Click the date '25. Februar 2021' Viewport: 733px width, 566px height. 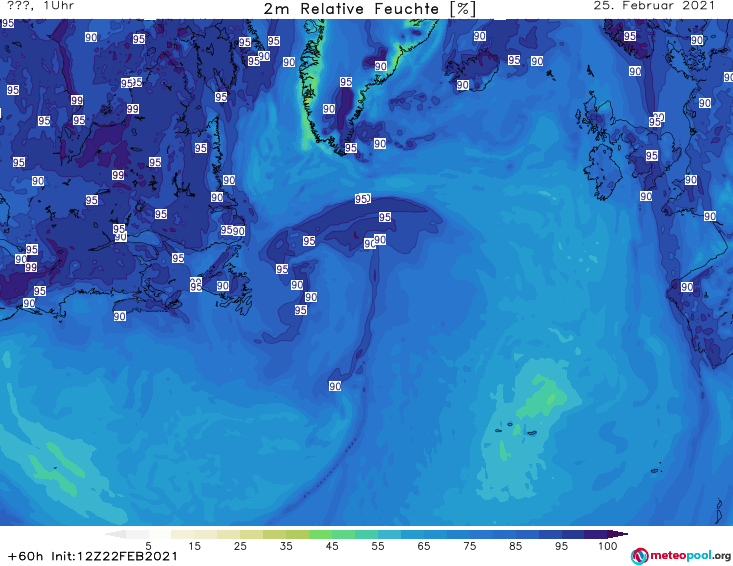(x=654, y=6)
